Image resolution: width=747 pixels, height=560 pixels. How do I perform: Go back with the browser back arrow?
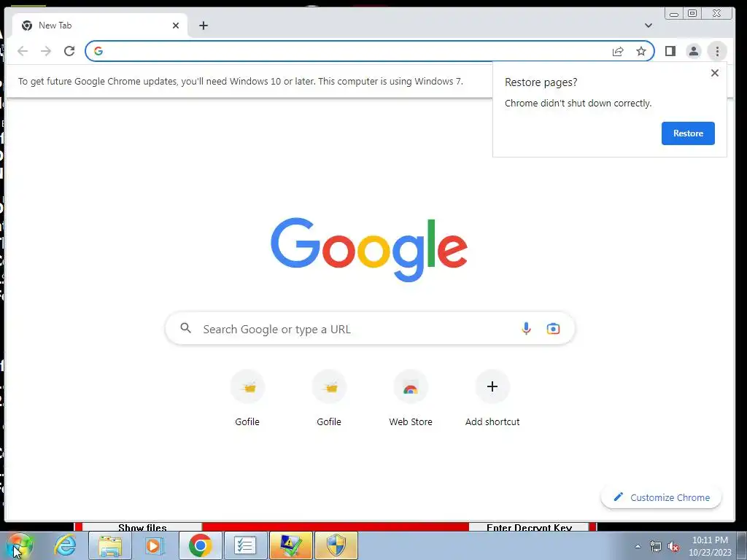(23, 51)
